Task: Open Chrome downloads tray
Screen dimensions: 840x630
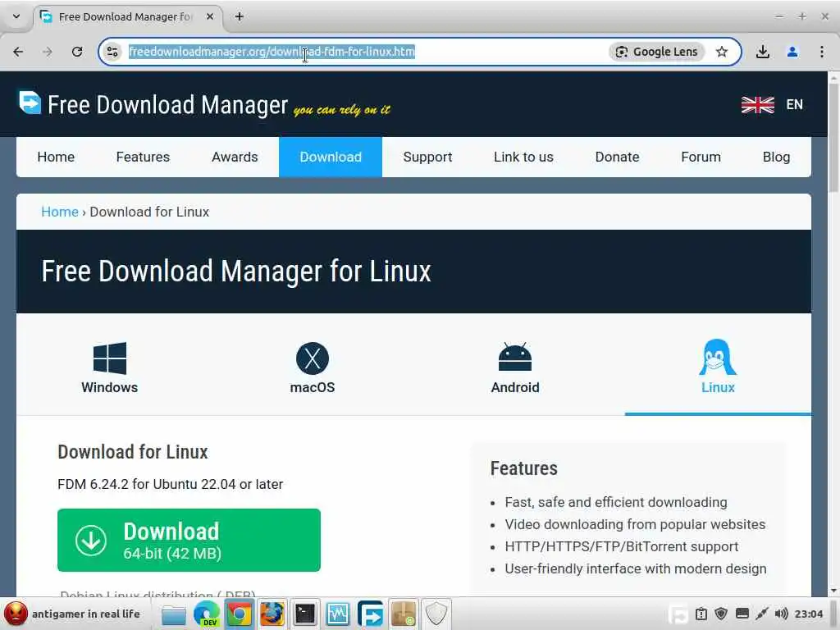Action: (762, 52)
